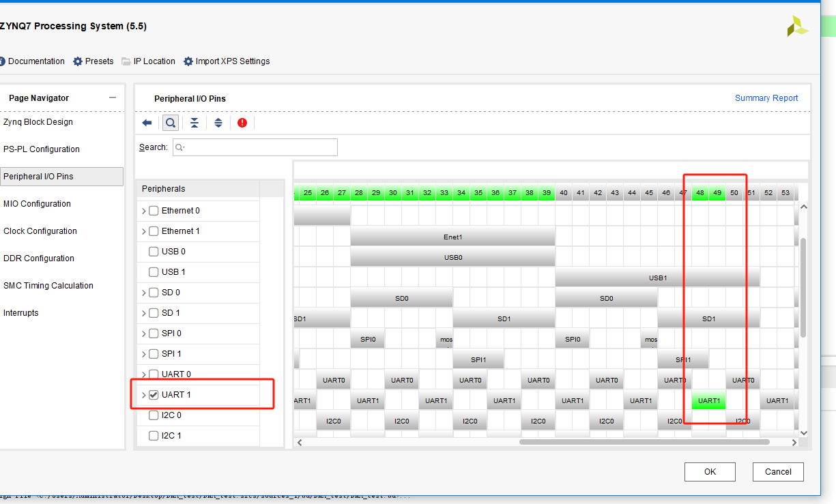Click the horizontal scrollbar thumb of pin grid
The width and height of the screenshot is (836, 504).
pos(644,442)
